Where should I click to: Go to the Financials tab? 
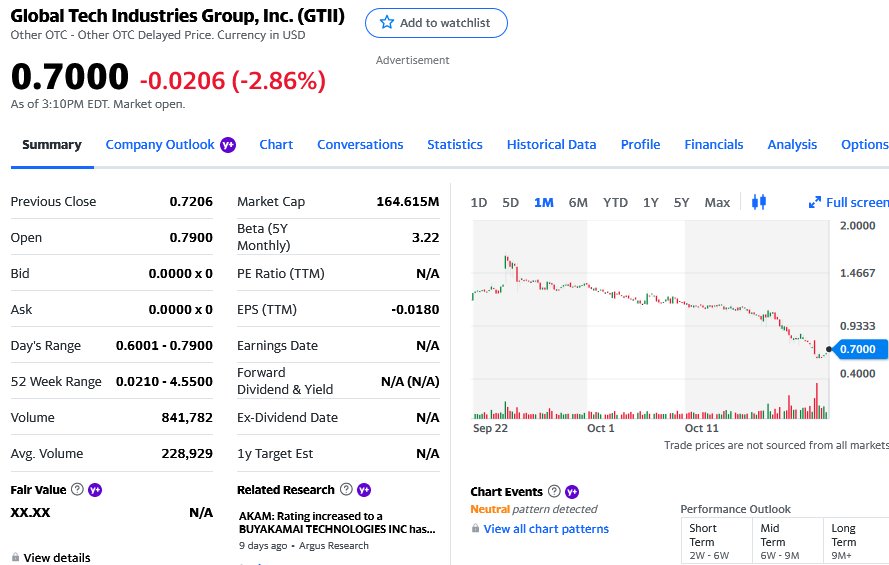pyautogui.click(x=713, y=145)
